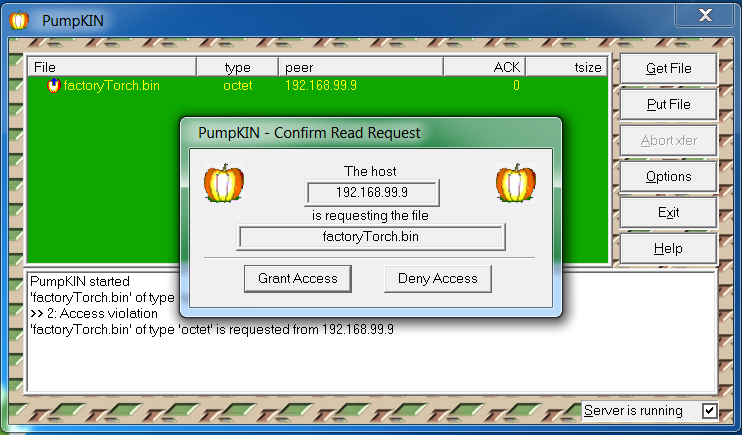Click the PumpKIN title bar icon

coord(18,19)
